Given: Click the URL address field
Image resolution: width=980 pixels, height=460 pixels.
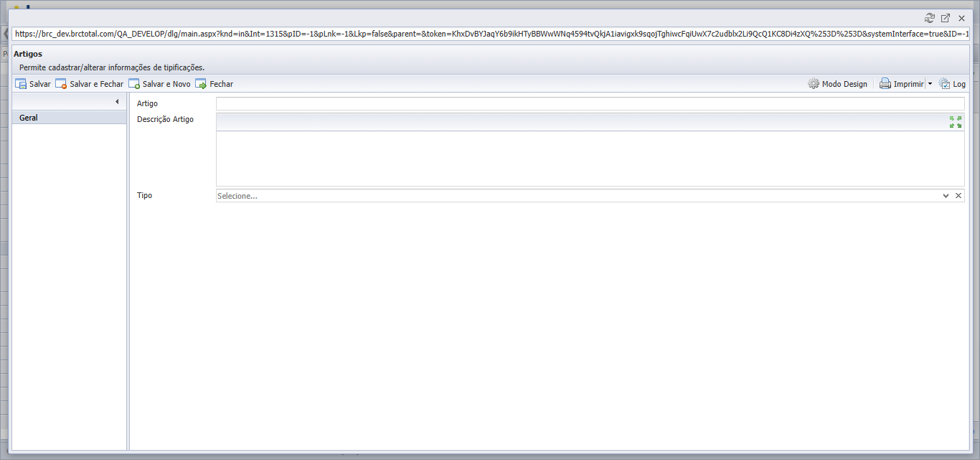Looking at the screenshot, I should [x=491, y=34].
